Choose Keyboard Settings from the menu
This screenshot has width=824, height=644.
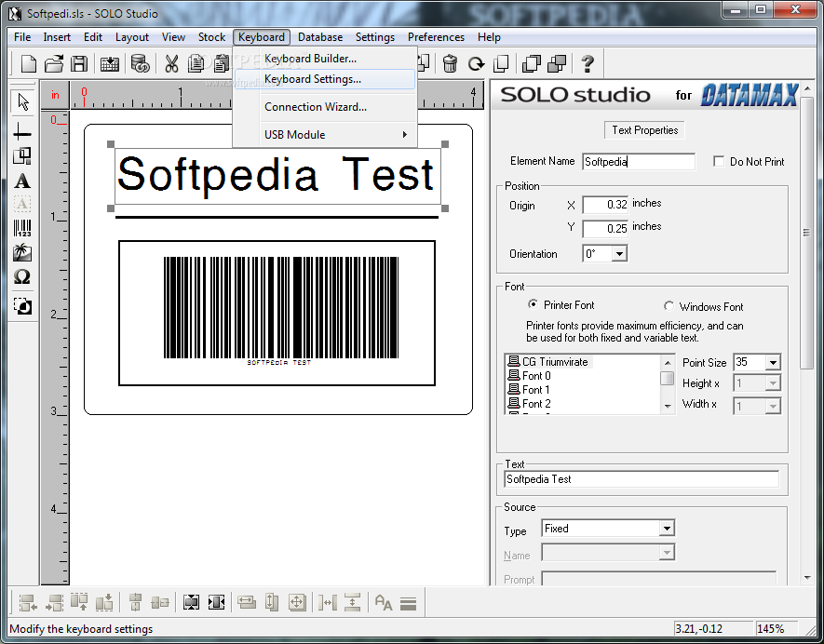(325, 79)
